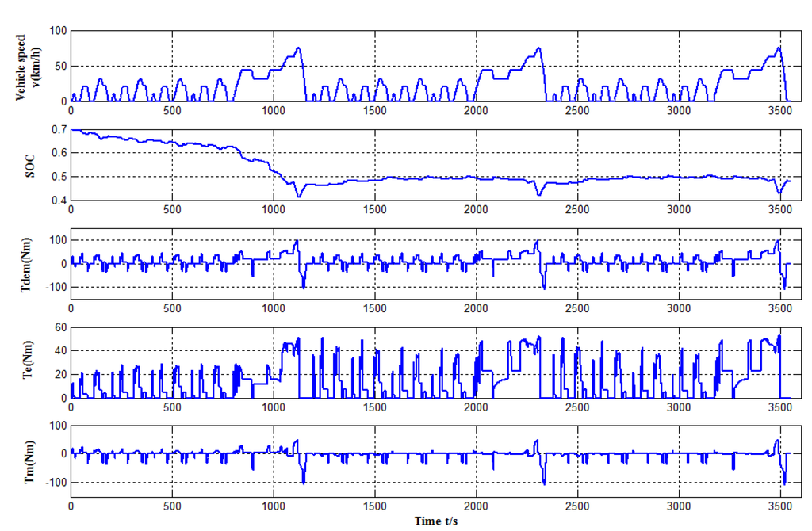Click 1000 time tick under Te plot
The width and height of the screenshot is (812, 531).
(274, 407)
